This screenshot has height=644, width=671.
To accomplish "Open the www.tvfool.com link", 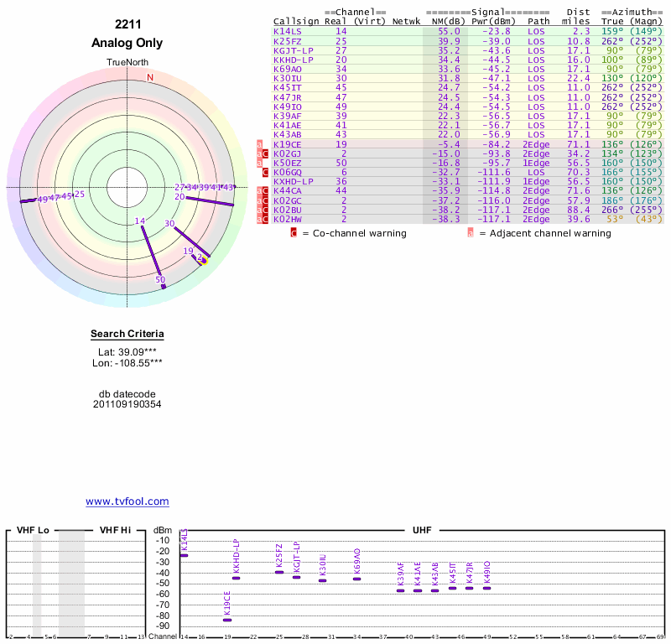I will [x=127, y=501].
